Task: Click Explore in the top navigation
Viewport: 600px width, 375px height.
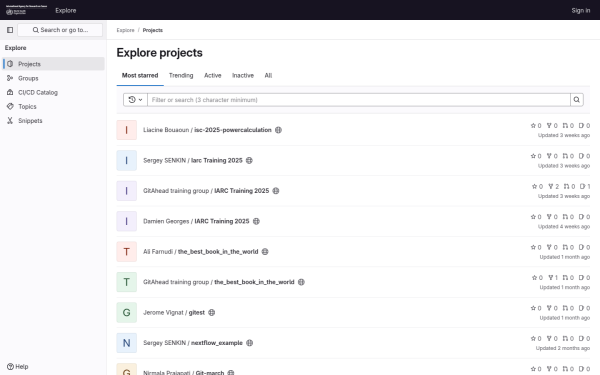Action: pyautogui.click(x=66, y=10)
